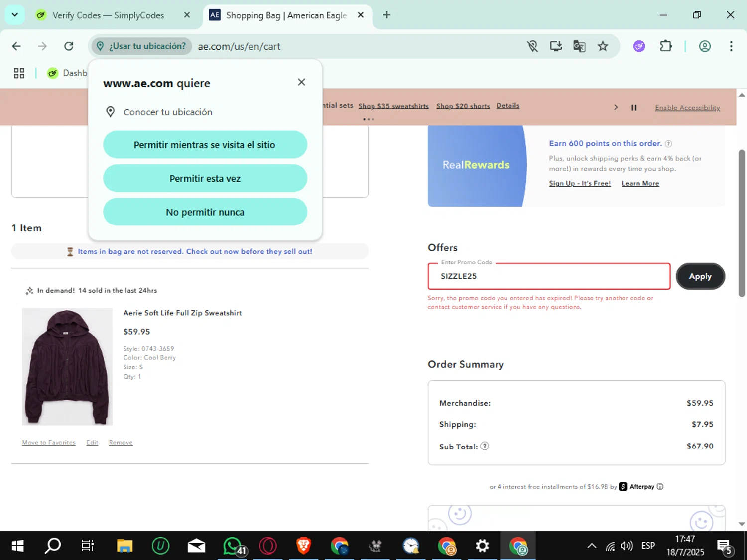Open the ESP language indicator
The height and width of the screenshot is (560, 747).
pyautogui.click(x=648, y=546)
